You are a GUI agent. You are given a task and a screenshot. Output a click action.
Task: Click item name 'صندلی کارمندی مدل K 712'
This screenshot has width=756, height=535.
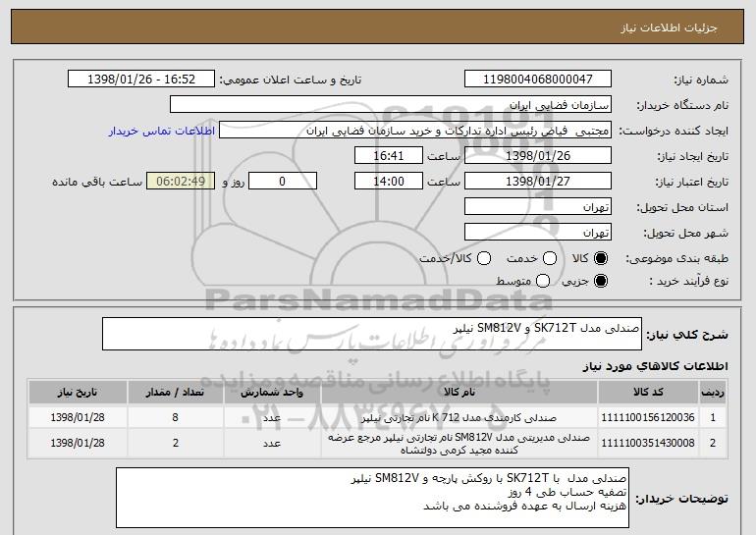[x=459, y=417]
